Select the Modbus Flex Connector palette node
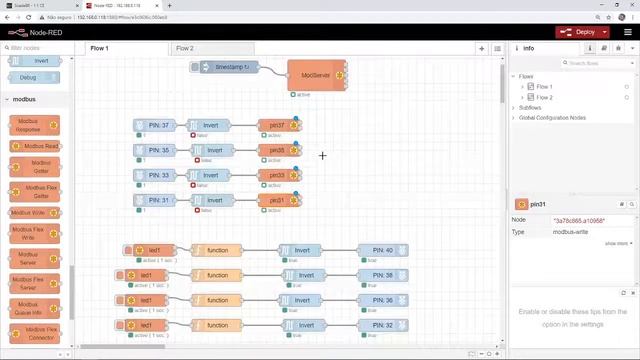This screenshot has width=640, height=360. (x=35, y=334)
